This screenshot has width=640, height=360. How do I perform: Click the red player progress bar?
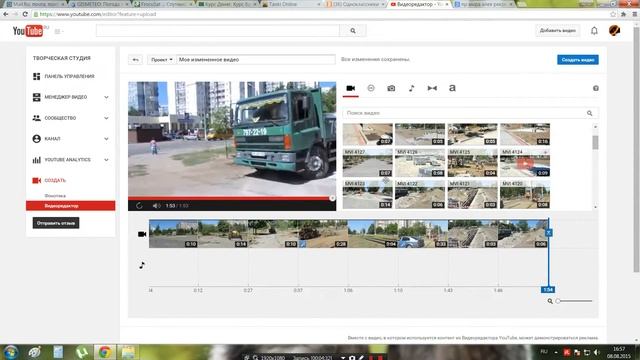232,198
